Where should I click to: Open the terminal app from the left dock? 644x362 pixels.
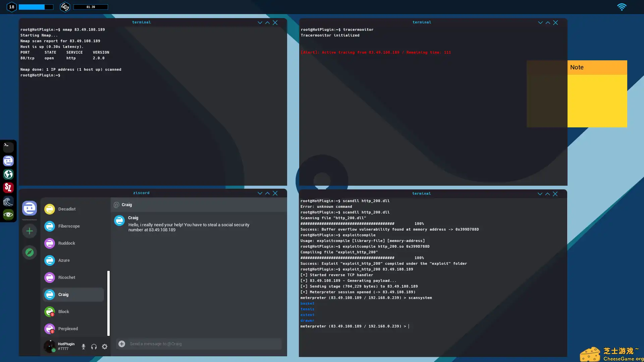[x=8, y=147]
